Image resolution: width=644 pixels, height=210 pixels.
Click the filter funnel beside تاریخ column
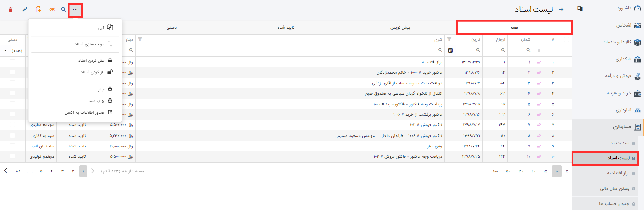[x=449, y=39]
